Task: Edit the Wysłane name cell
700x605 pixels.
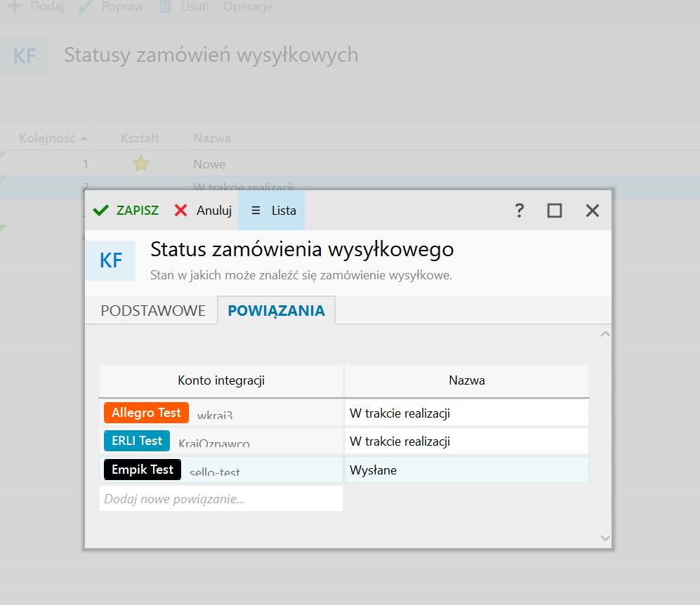Action: pos(466,470)
